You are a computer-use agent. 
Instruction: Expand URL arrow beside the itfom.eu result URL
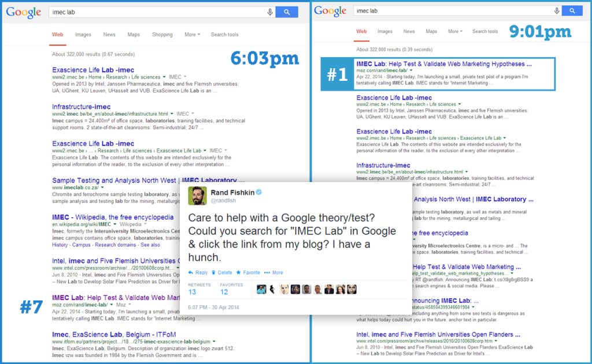pyautogui.click(x=214, y=341)
